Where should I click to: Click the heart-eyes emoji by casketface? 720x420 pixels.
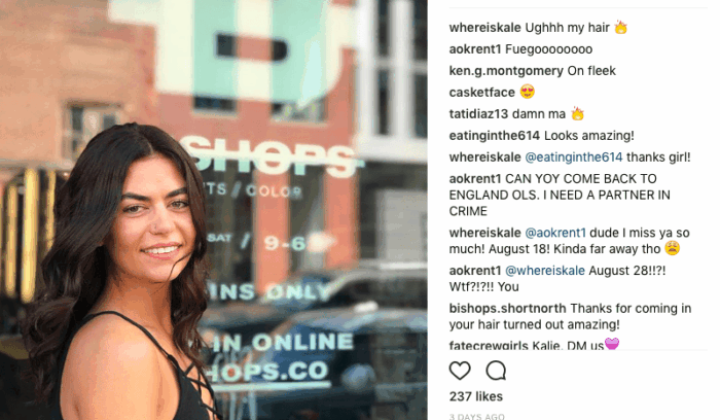527,92
